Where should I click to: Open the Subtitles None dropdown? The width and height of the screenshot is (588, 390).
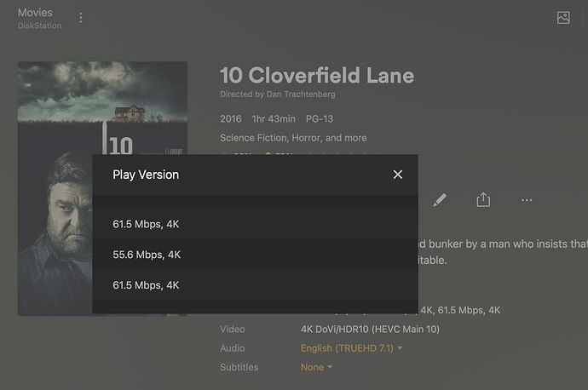316,368
